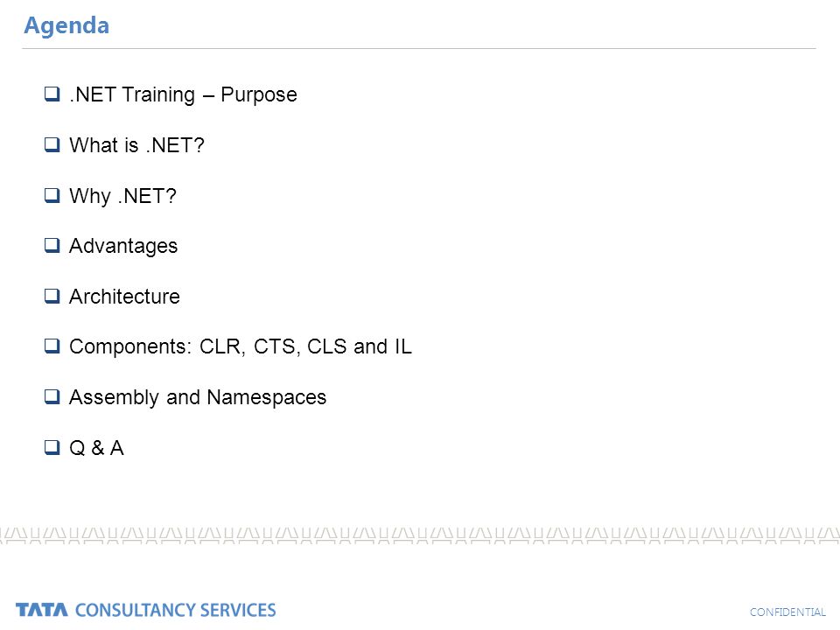The height and width of the screenshot is (630, 840).
Task: Click the What is .NET? agenda item
Action: click(137, 145)
